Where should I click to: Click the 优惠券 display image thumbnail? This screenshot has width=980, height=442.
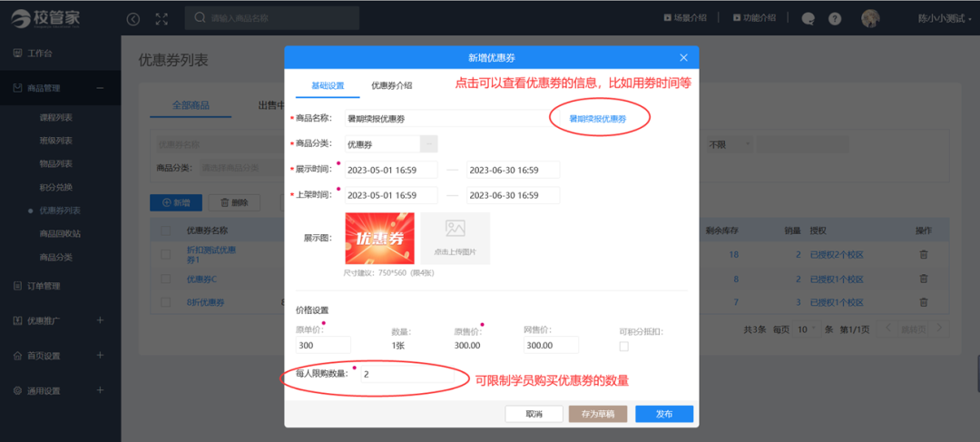(x=379, y=239)
